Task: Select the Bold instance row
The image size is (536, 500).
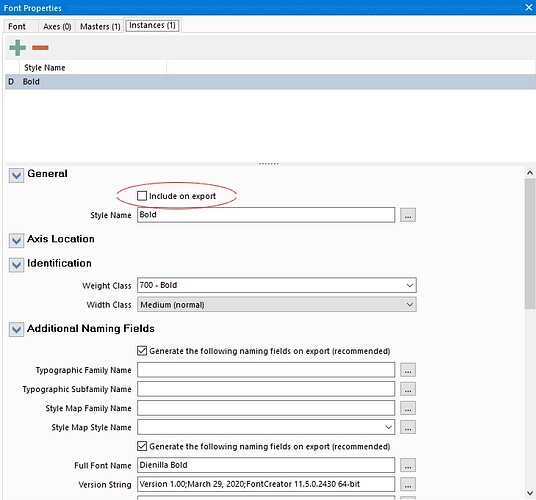Action: [x=270, y=82]
